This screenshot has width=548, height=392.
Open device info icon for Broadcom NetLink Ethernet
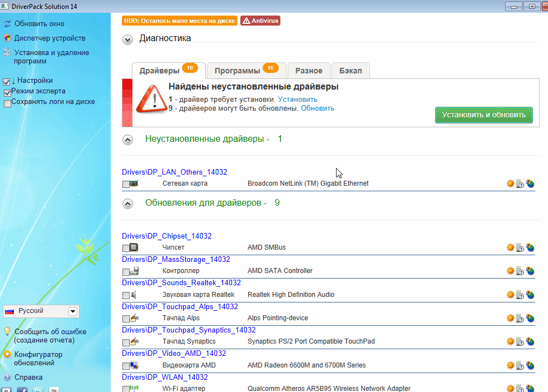coord(520,184)
